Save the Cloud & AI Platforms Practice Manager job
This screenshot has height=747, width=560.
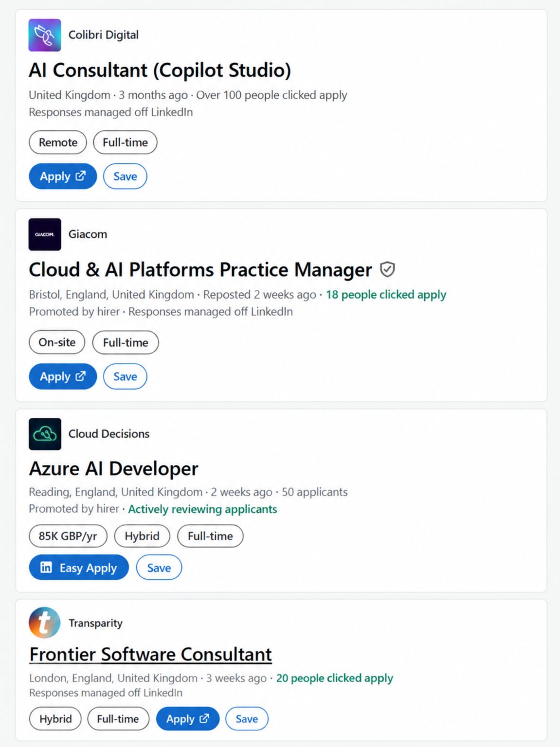[x=125, y=376]
